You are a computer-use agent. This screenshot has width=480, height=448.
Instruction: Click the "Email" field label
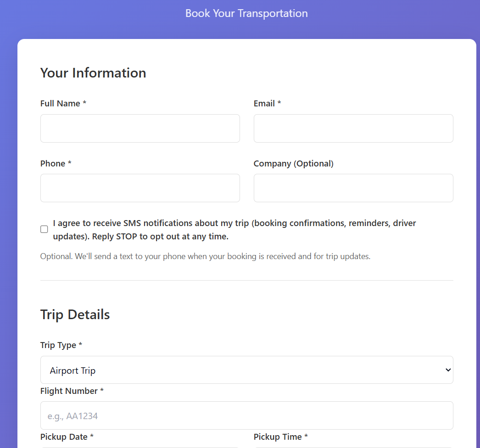pyautogui.click(x=263, y=104)
